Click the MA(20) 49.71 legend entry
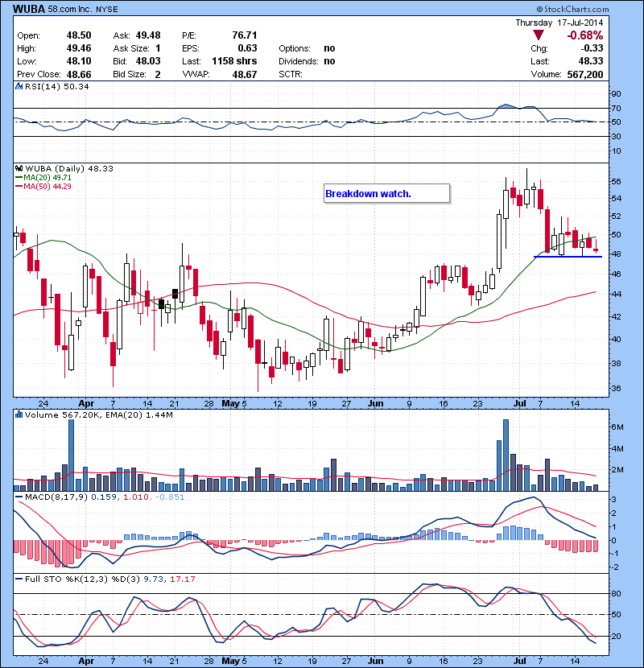 [x=43, y=177]
